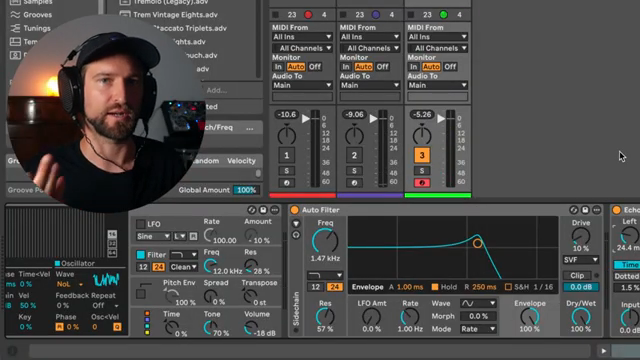Open MIDI From All Ins dropdown on track 1
The image size is (640, 360).
(x=302, y=37)
